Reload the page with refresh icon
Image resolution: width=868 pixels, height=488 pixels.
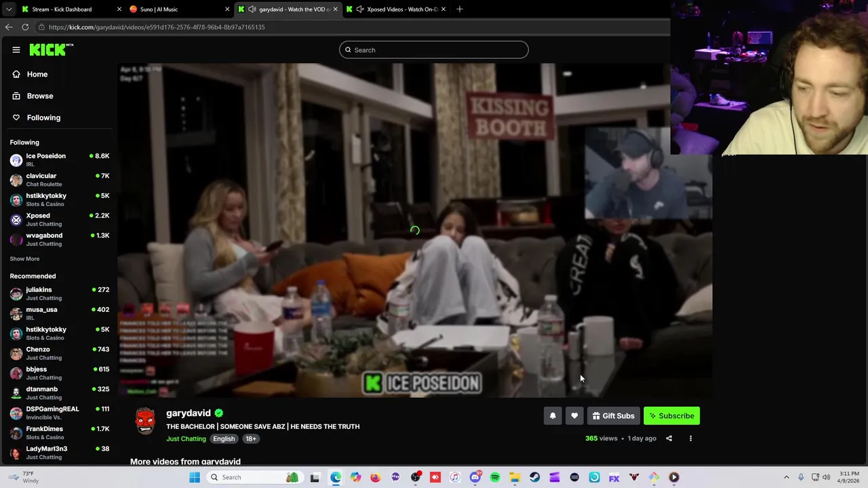pos(25,27)
